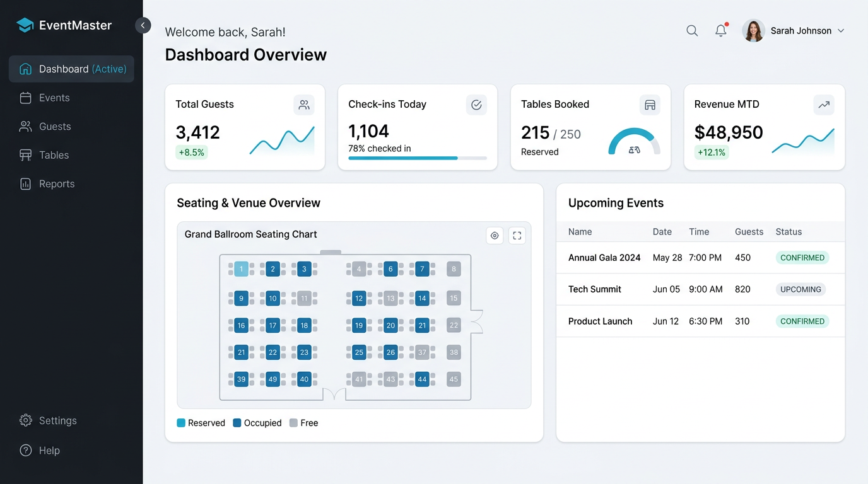Click the Guests column header
The width and height of the screenshot is (868, 484).
[749, 232]
